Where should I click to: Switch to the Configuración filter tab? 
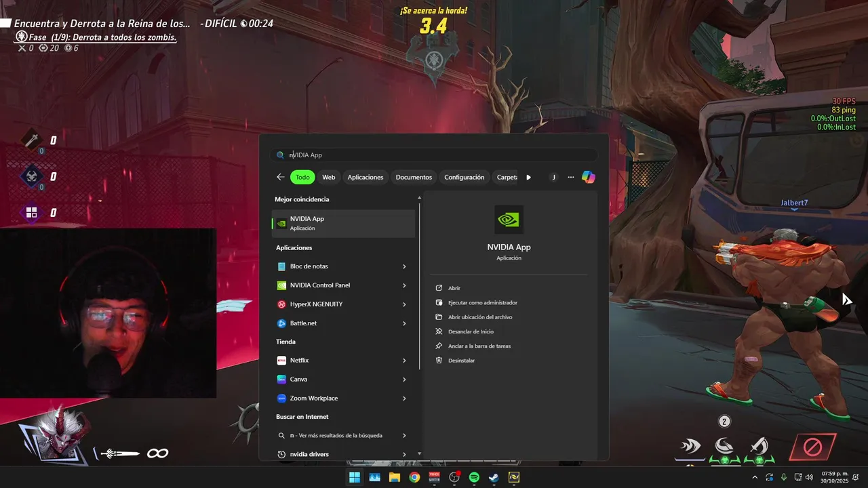pos(465,177)
